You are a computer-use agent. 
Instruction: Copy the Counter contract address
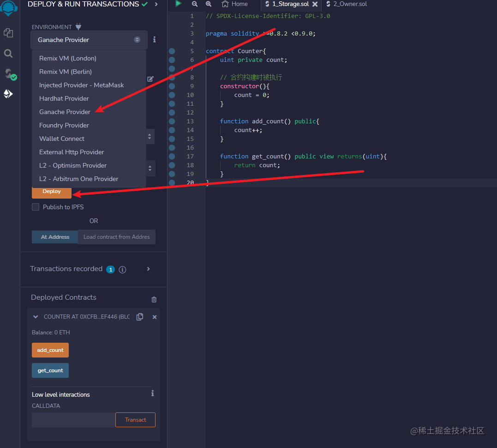tap(140, 317)
